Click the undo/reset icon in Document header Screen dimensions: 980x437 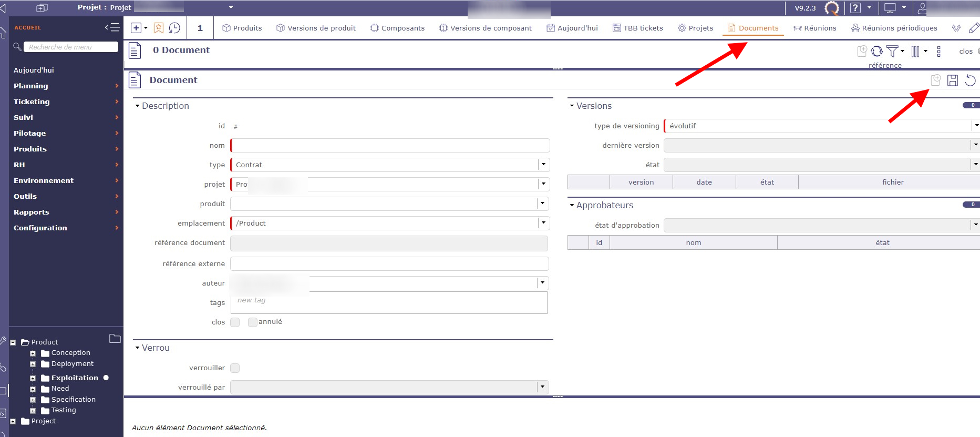pos(970,80)
